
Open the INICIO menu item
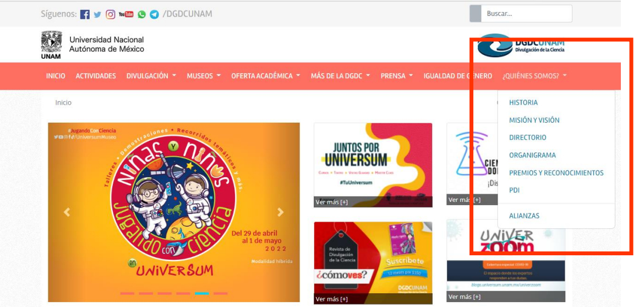point(56,76)
